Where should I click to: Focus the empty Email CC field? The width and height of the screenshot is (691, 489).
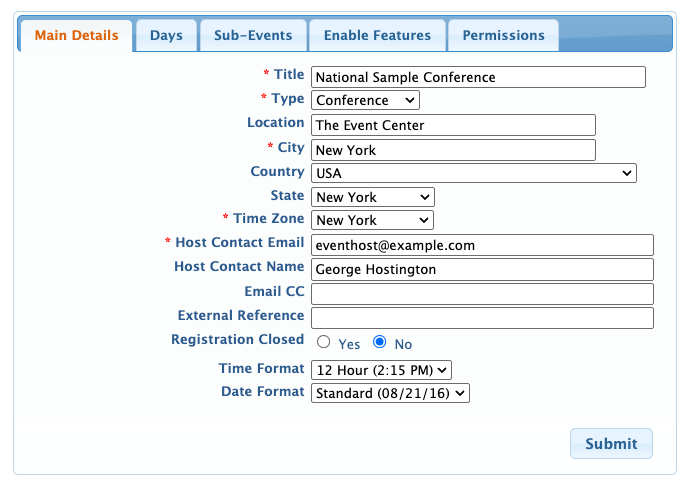482,294
